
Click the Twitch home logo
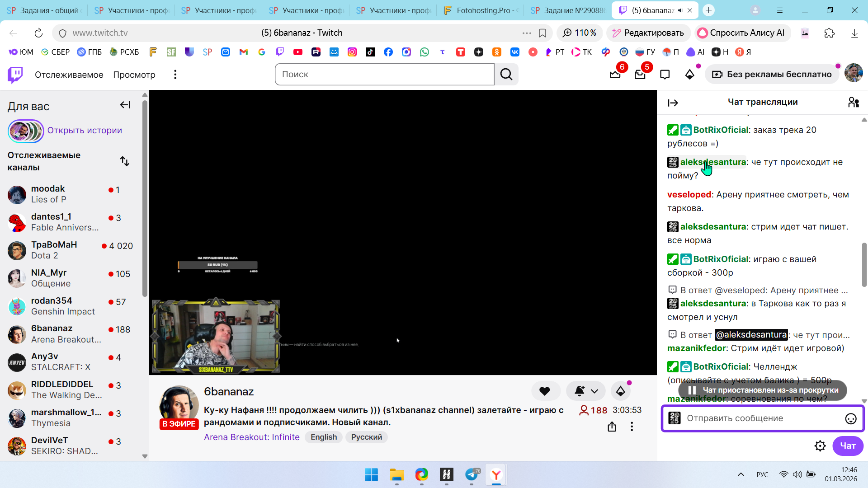pyautogui.click(x=15, y=75)
